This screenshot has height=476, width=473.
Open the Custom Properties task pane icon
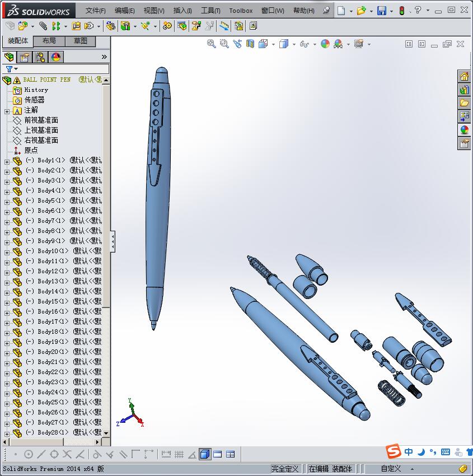(x=464, y=143)
